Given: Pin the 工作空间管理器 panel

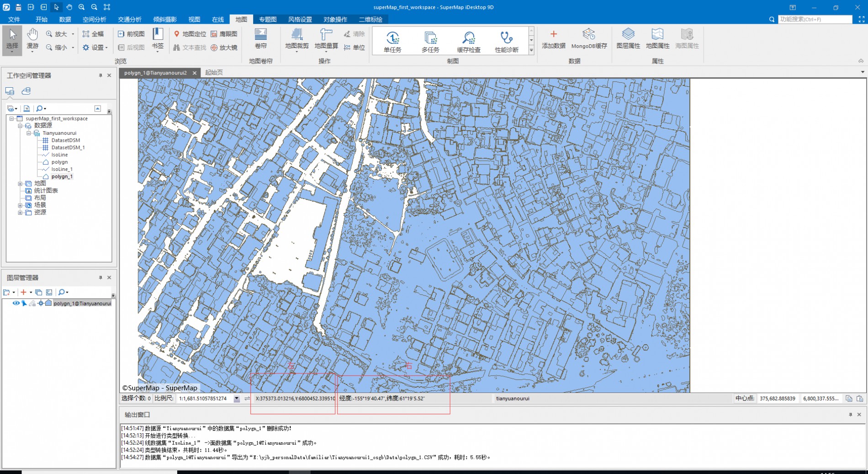Looking at the screenshot, I should point(101,75).
